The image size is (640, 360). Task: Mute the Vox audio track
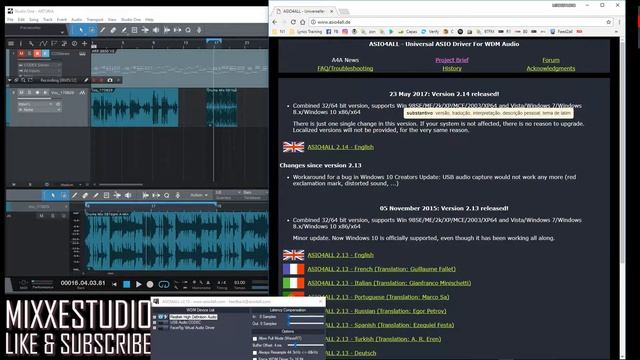tap(21, 93)
